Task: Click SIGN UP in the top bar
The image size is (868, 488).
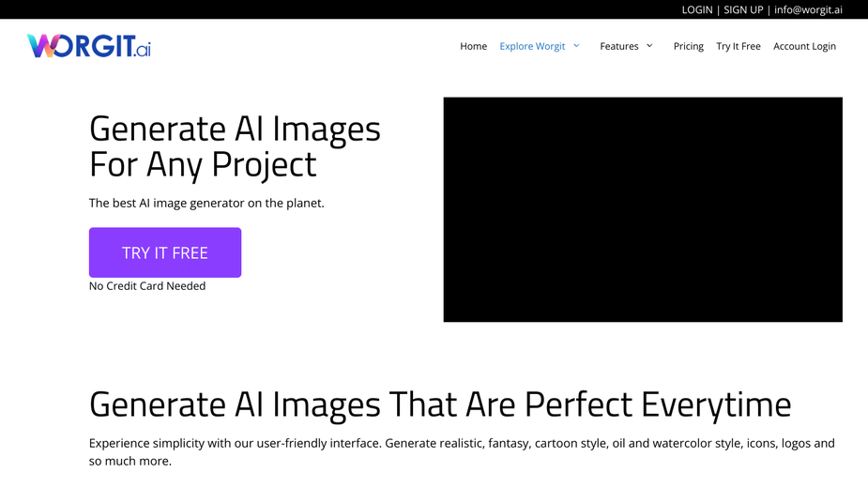Action: (x=743, y=9)
